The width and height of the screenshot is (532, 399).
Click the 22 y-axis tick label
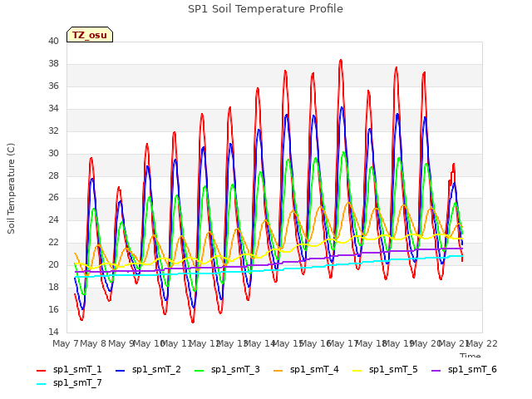[x=53, y=242]
